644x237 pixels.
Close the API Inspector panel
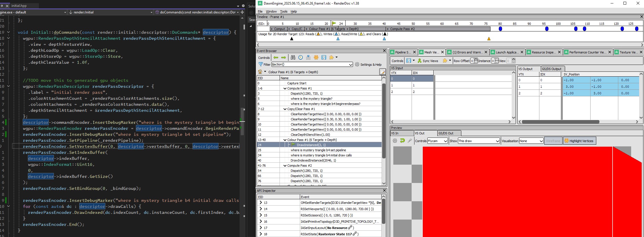tap(384, 190)
